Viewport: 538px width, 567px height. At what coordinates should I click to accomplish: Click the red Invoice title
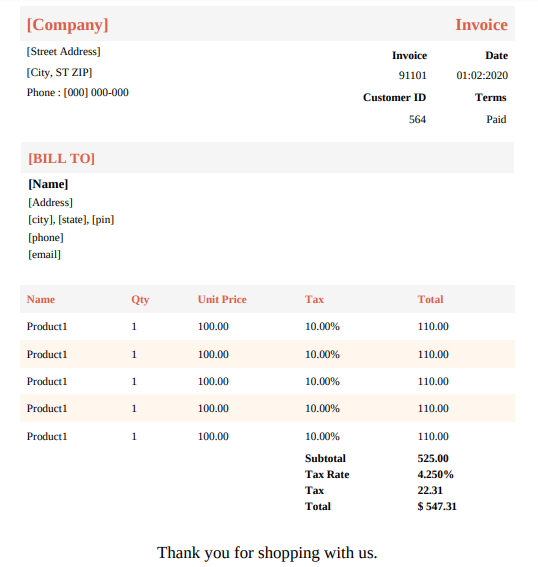[x=481, y=25]
